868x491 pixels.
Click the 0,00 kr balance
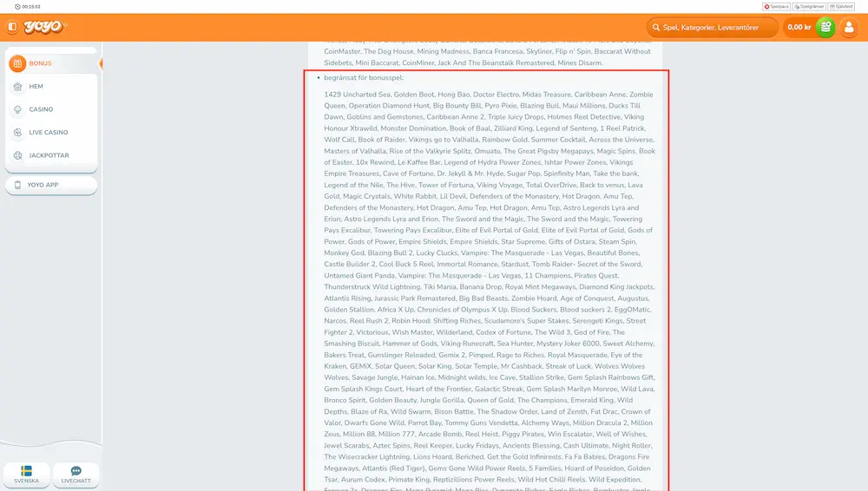(799, 27)
